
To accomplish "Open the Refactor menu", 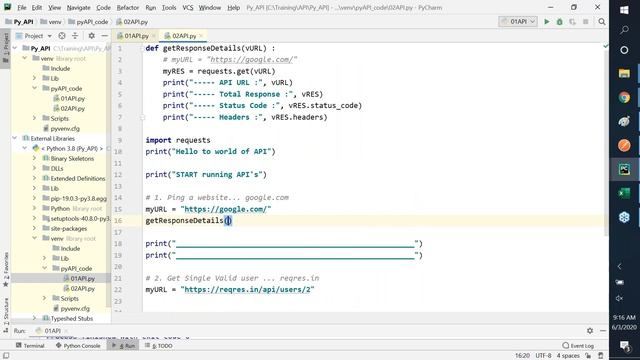I will point(128,8).
